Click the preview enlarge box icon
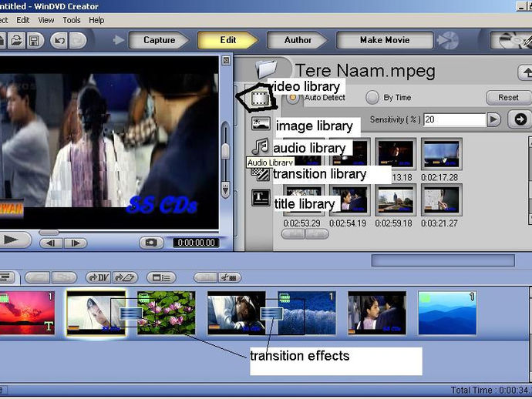 227,61
